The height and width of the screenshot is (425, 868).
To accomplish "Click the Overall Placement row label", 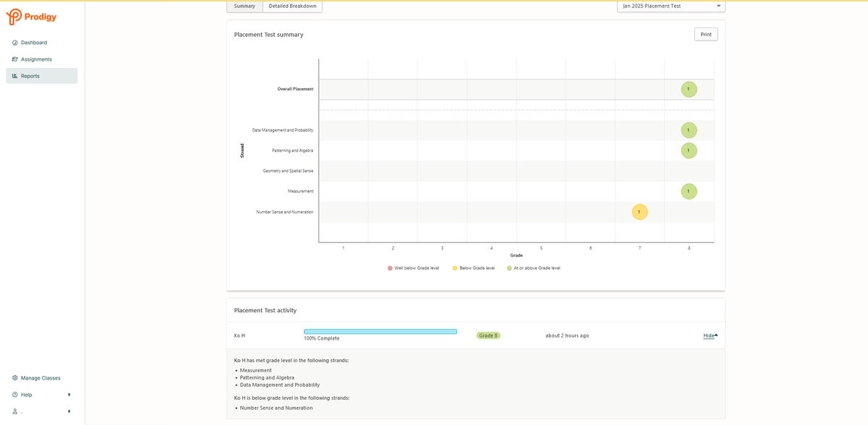I will click(x=295, y=89).
